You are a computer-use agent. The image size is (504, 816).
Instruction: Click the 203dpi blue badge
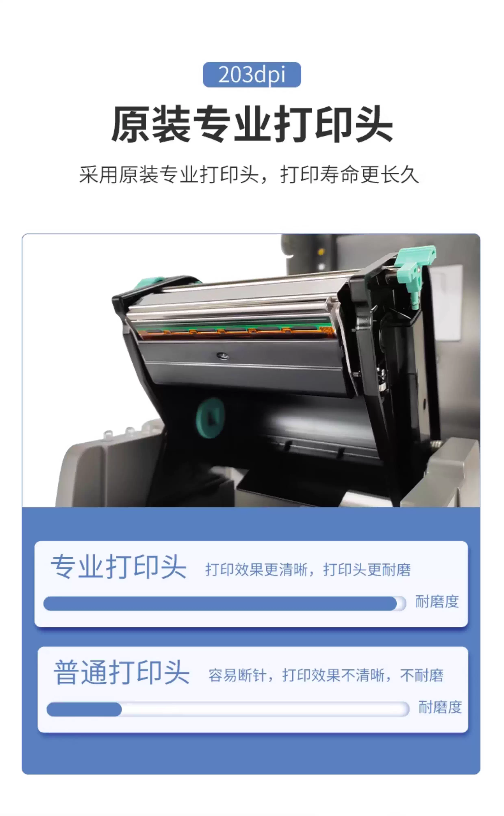[252, 75]
